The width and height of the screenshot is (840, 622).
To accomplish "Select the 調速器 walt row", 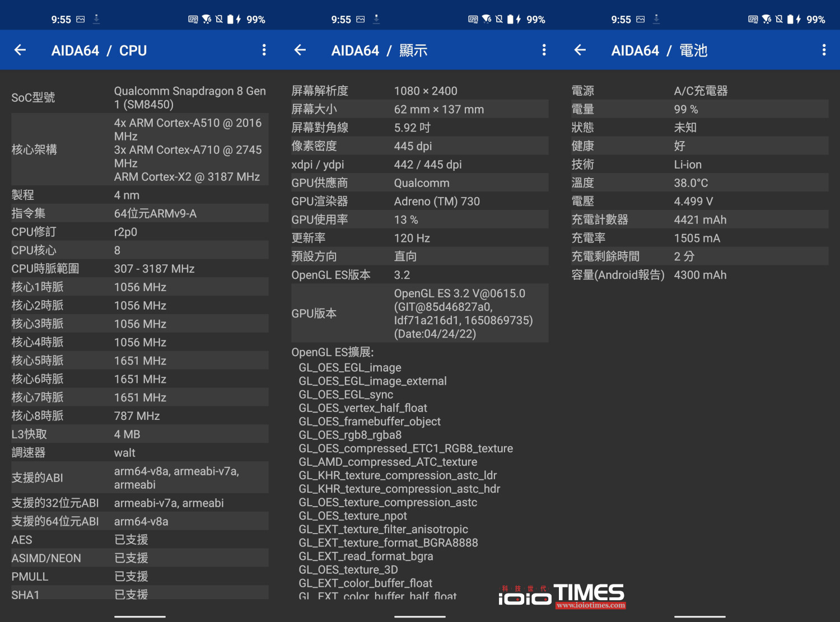I will (x=140, y=453).
